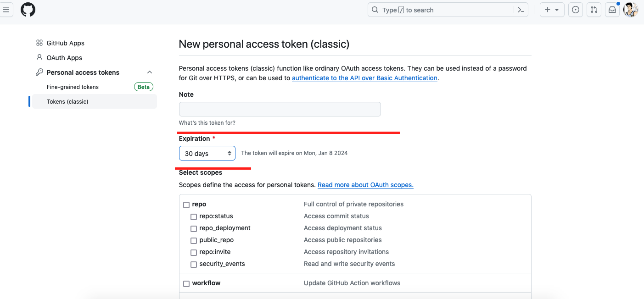644x299 pixels.
Task: Expand the create new dropdown arrow
Action: 557,10
